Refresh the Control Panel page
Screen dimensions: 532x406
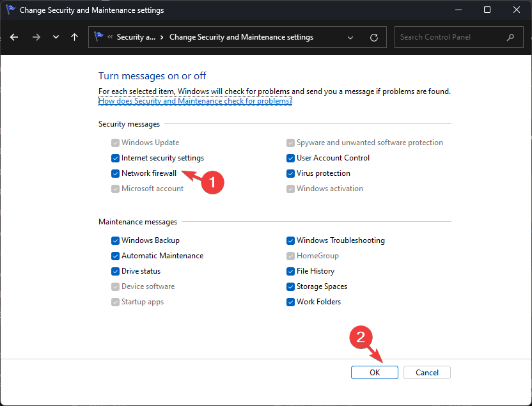point(374,37)
